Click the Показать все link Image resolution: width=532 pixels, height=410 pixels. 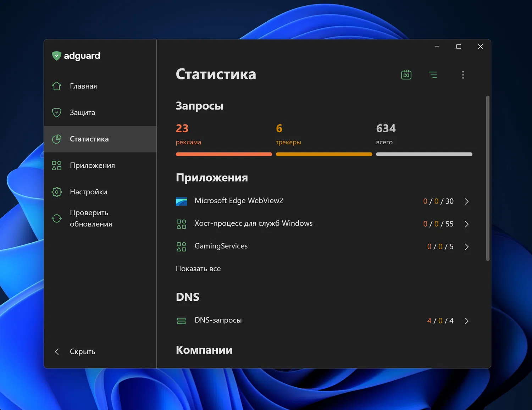tap(198, 268)
